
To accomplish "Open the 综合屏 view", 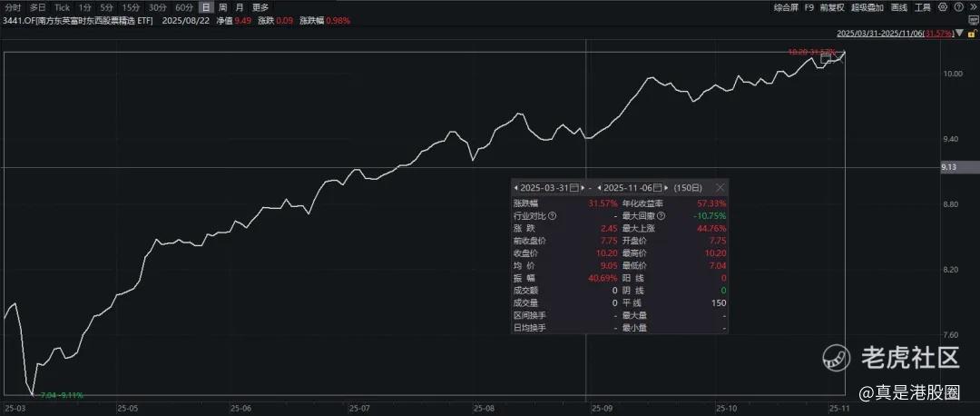I will tap(785, 7).
